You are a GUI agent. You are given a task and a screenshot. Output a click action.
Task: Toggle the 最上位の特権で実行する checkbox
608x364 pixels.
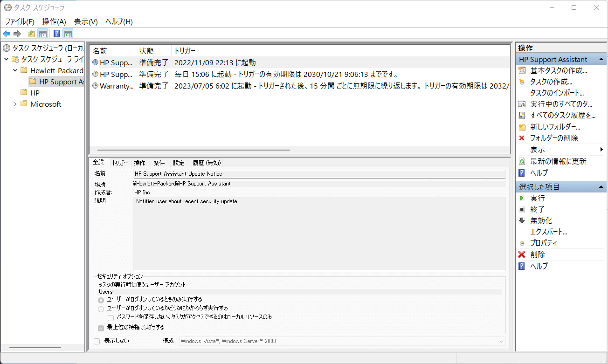[x=101, y=328]
